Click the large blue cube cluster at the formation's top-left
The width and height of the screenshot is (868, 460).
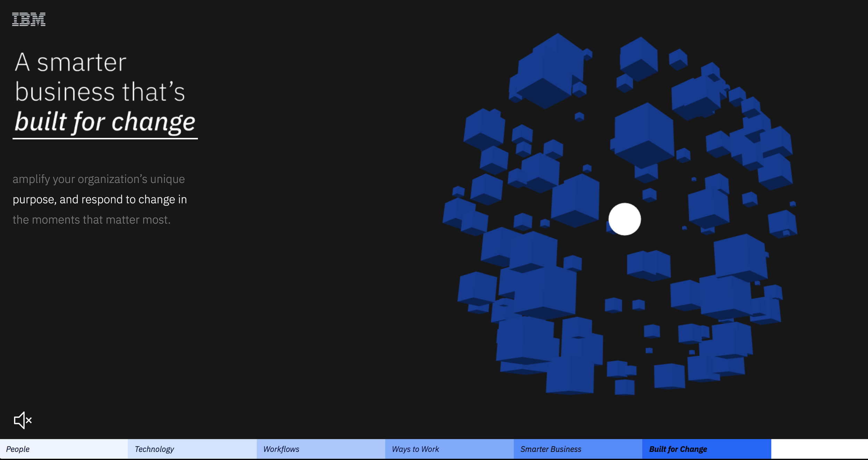tap(547, 71)
